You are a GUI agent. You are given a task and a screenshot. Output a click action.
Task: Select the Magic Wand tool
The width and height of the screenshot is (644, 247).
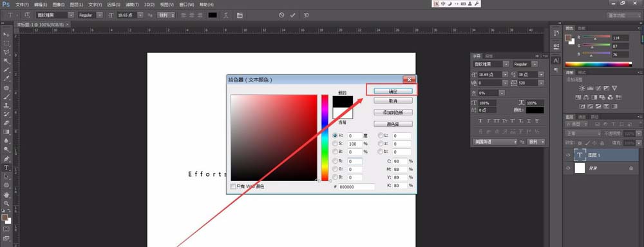coord(6,61)
